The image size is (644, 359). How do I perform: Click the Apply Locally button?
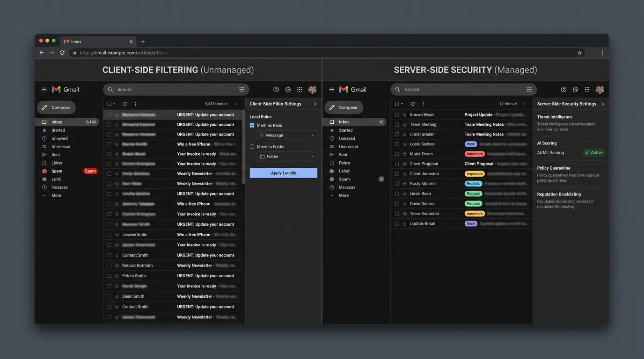(x=283, y=172)
